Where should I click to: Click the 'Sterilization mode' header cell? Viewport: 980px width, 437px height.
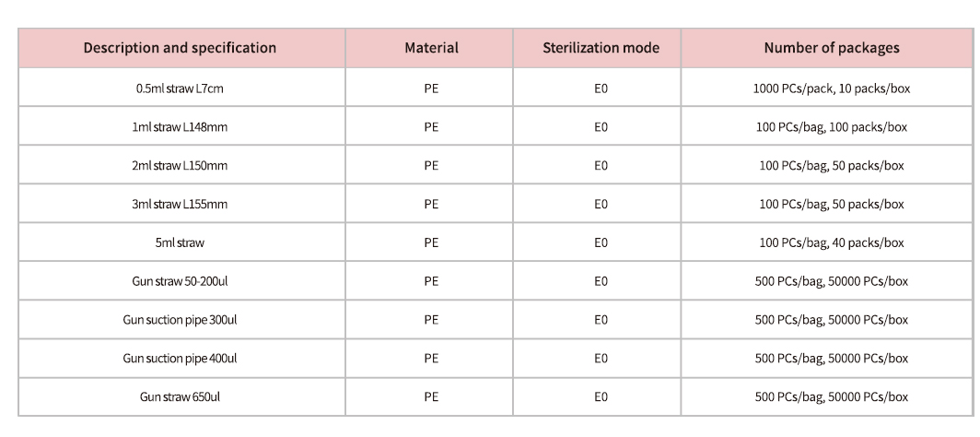(601, 48)
